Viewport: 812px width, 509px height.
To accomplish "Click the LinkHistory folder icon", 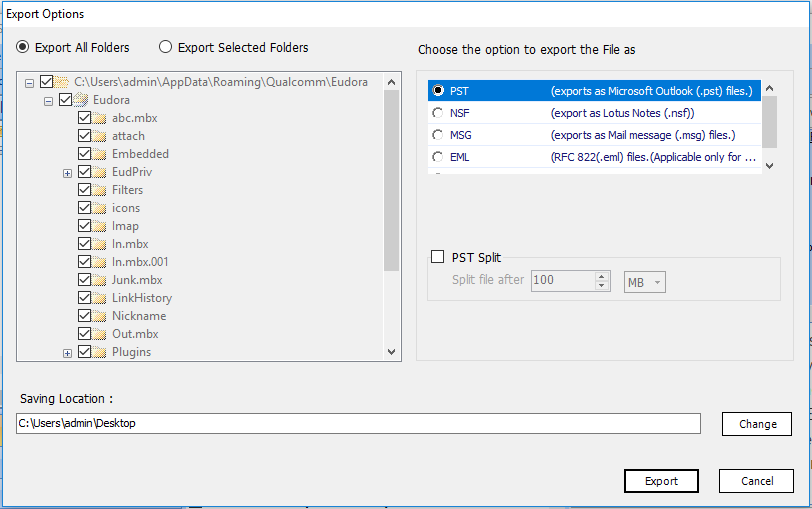I will [x=100, y=298].
